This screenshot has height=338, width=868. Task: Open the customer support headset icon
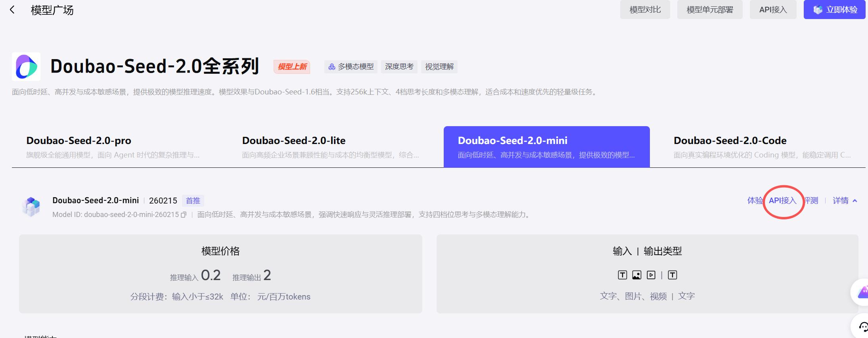[863, 327]
